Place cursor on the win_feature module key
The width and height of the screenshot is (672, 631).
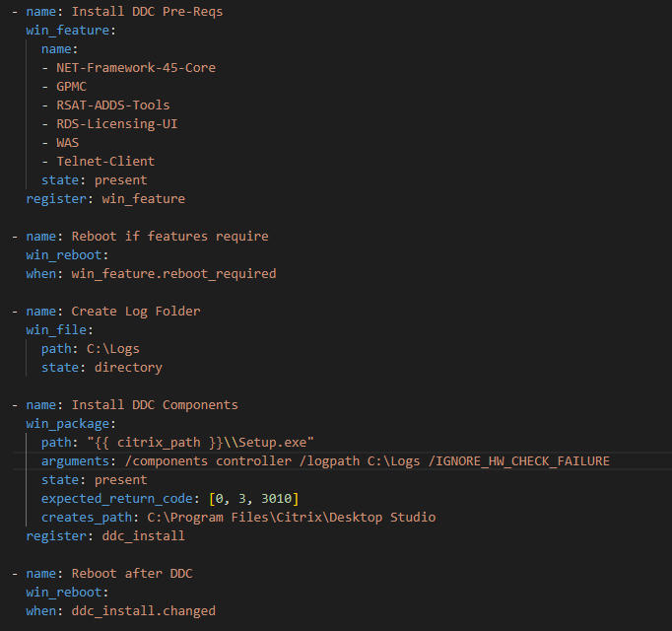coord(68,31)
